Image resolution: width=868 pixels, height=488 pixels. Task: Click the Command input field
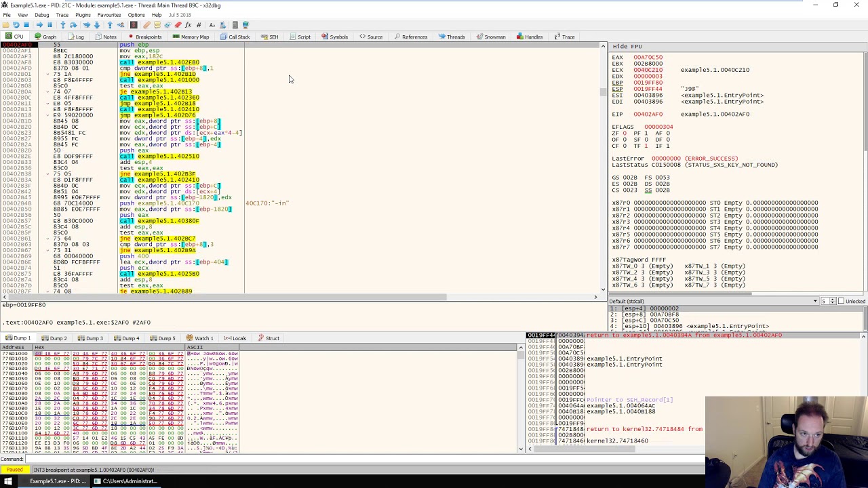[x=365, y=459]
